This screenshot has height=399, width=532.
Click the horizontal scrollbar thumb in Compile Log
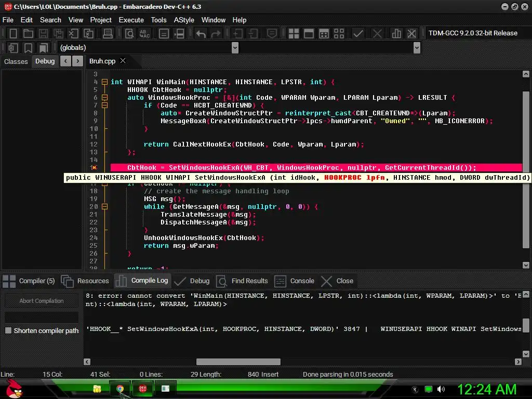(x=238, y=362)
